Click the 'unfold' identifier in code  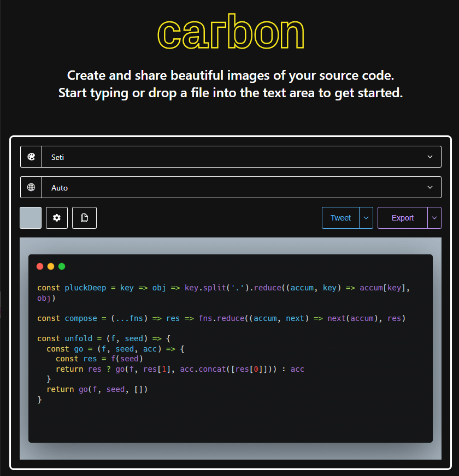[x=79, y=338]
